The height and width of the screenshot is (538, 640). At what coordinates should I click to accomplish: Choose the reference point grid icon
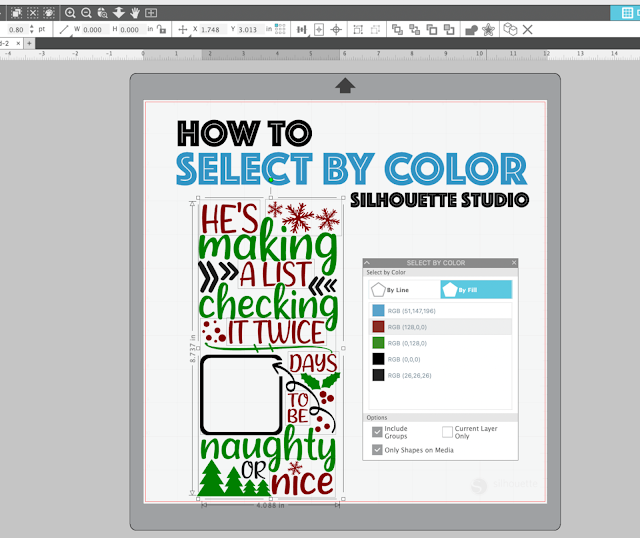coord(280,29)
